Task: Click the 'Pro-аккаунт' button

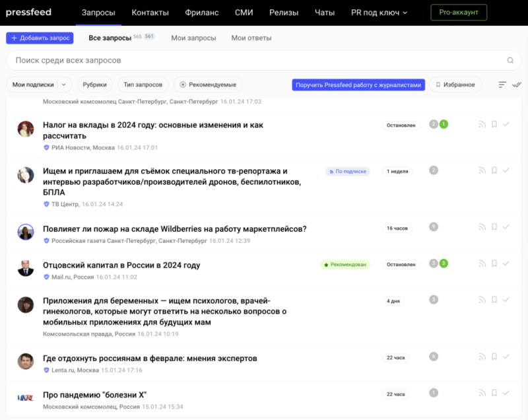Action: pos(459,13)
